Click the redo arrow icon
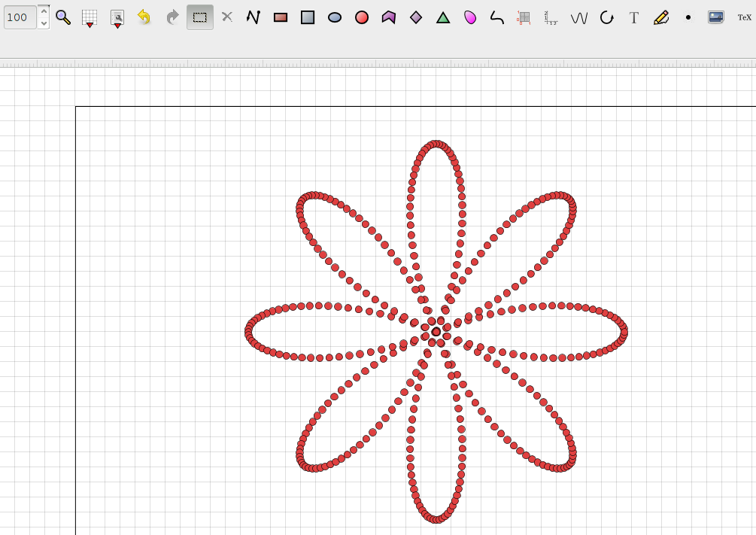This screenshot has width=756, height=535. coord(172,17)
